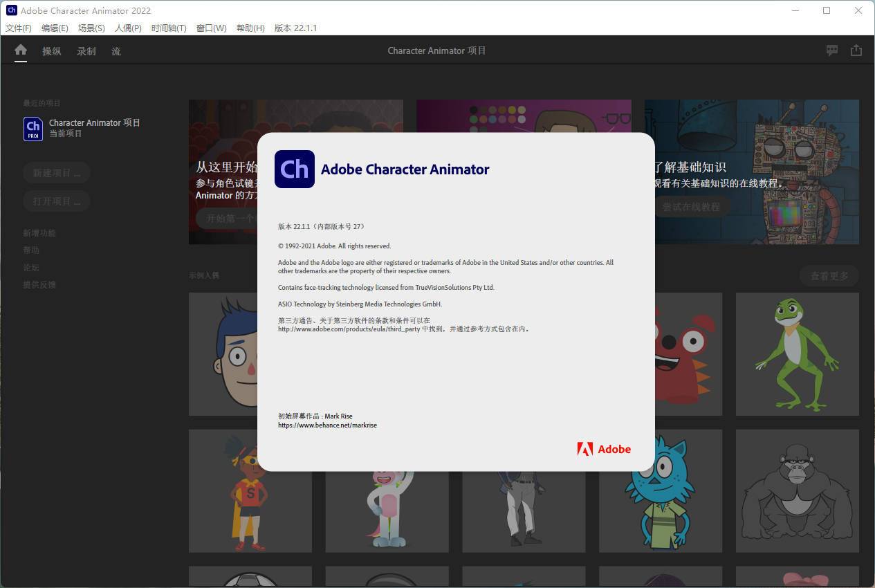The image size is (875, 588).
Task: Click the 查看更多 button
Action: 829,276
